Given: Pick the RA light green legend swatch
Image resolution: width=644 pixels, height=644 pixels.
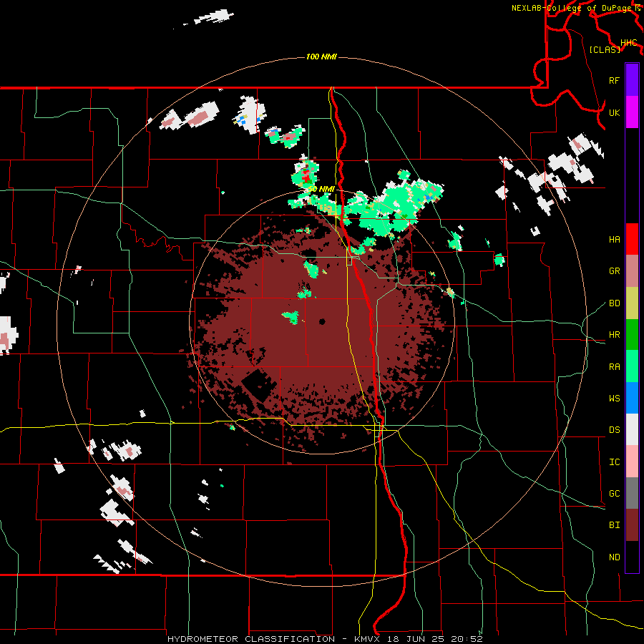Looking at the screenshot, I should pyautogui.click(x=632, y=366).
